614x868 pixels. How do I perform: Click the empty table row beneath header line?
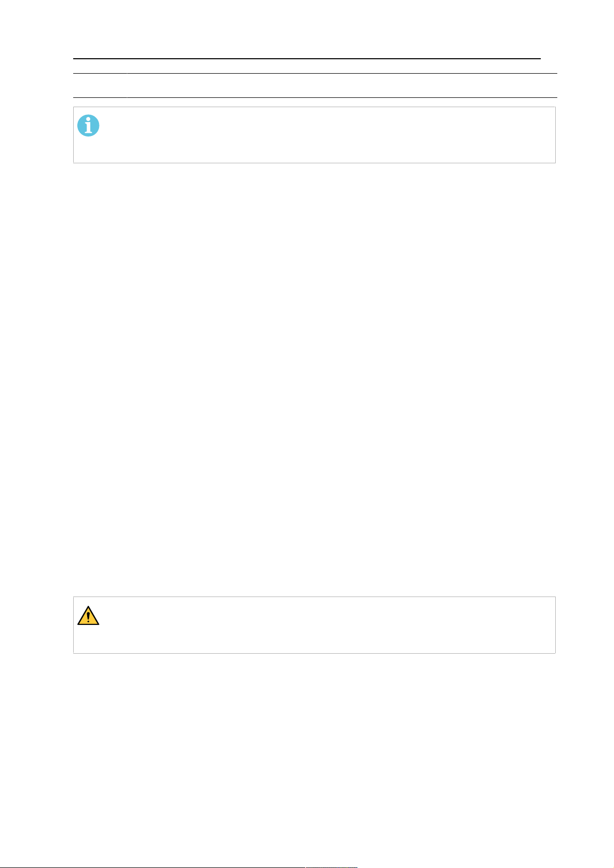pos(315,86)
